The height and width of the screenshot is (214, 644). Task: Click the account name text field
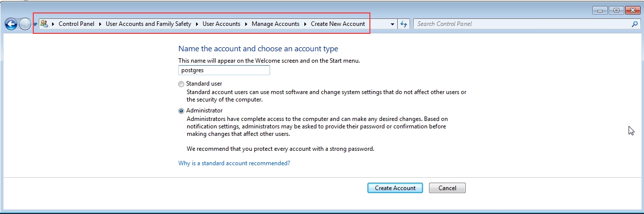click(x=224, y=70)
